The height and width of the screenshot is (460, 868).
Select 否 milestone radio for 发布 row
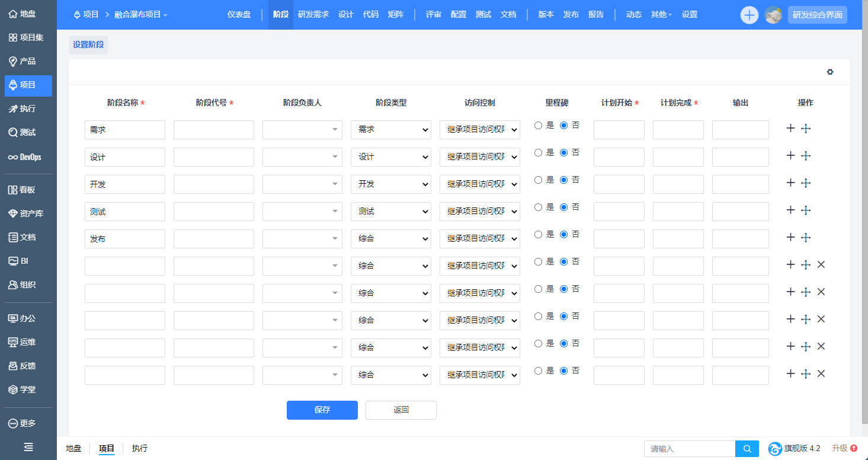[563, 234]
